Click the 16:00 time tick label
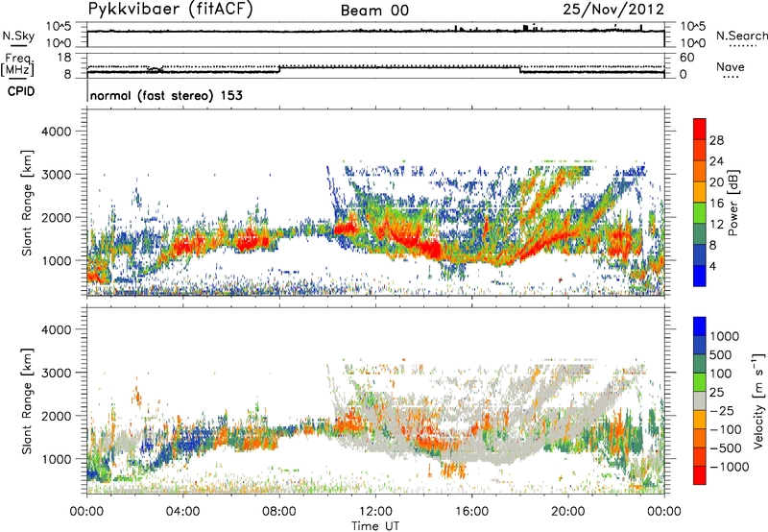Screen dimensions: 768x532 tap(471, 512)
